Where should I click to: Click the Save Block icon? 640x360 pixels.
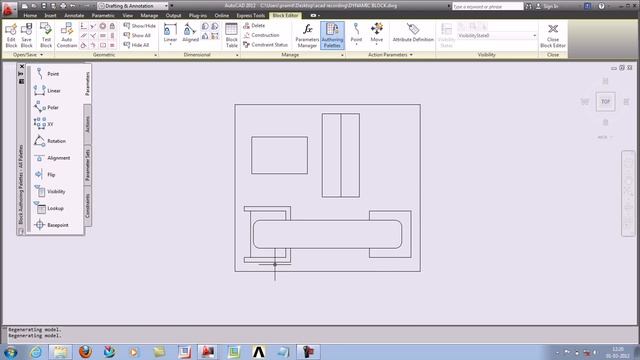click(x=27, y=35)
